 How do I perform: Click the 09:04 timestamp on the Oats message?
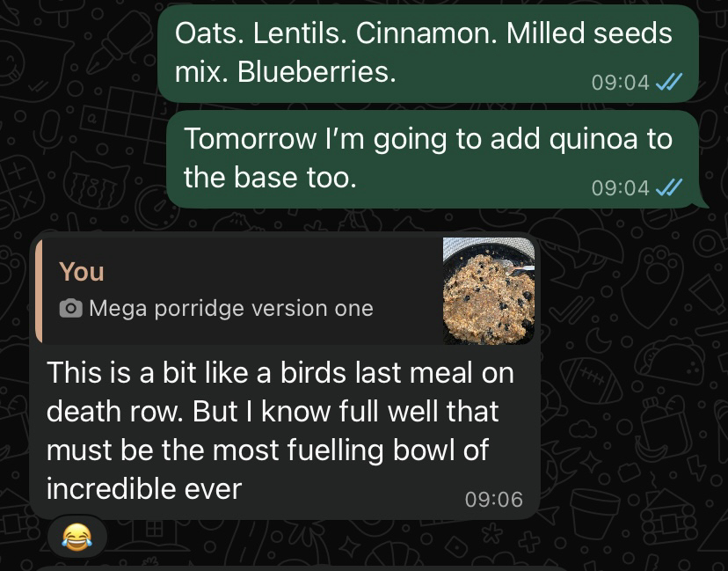point(621,83)
